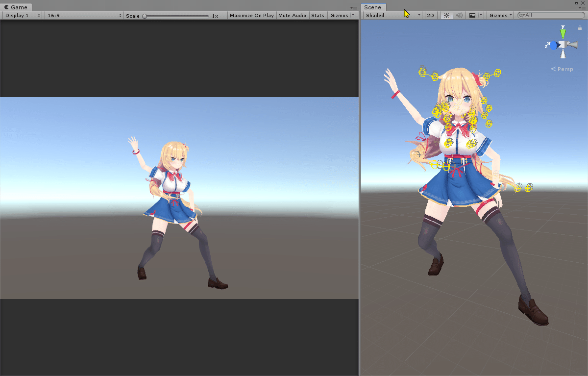Open the Display 1 dropdown
The height and width of the screenshot is (376, 588).
(22, 15)
